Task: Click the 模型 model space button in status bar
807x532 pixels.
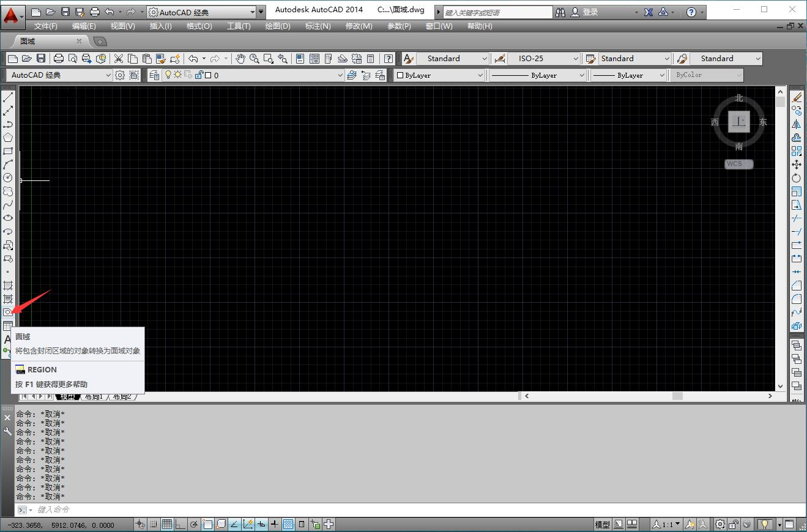Action: [x=603, y=524]
